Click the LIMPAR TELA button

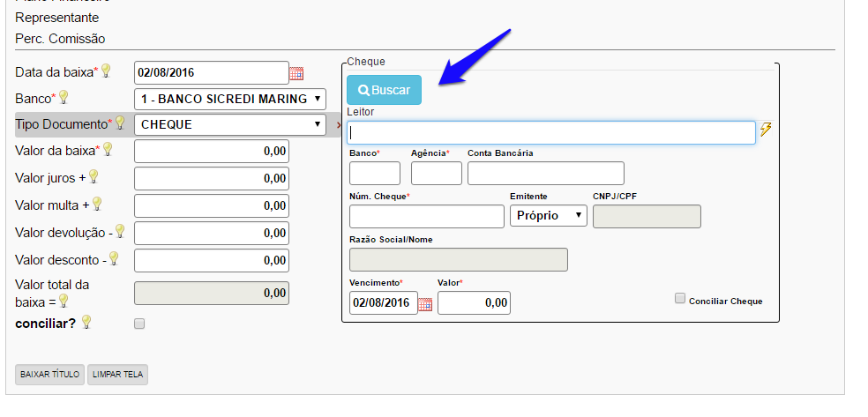[117, 375]
